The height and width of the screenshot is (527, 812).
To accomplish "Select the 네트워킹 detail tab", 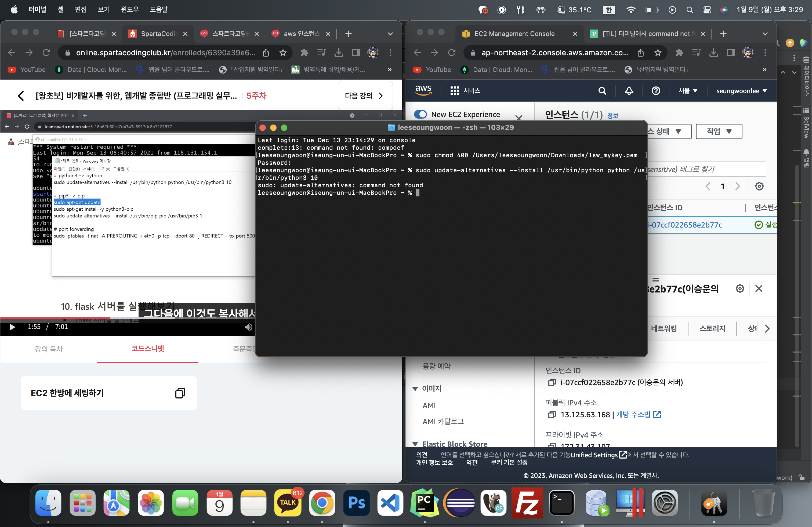I will tap(664, 328).
